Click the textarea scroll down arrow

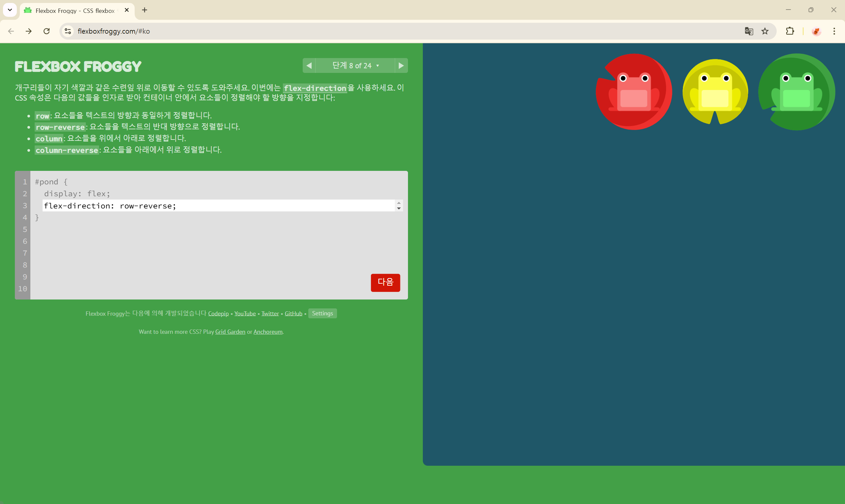tap(399, 208)
